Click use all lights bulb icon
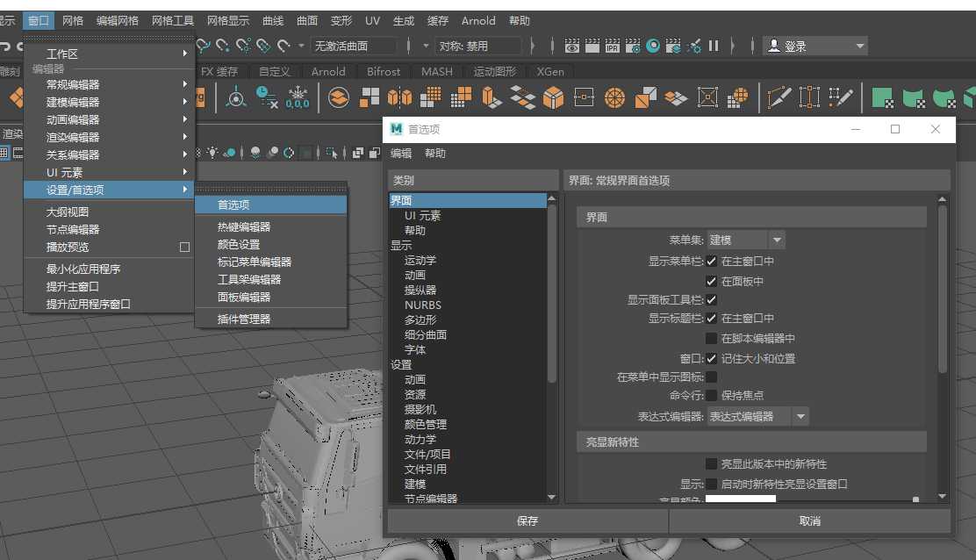The height and width of the screenshot is (560, 976). [x=212, y=153]
